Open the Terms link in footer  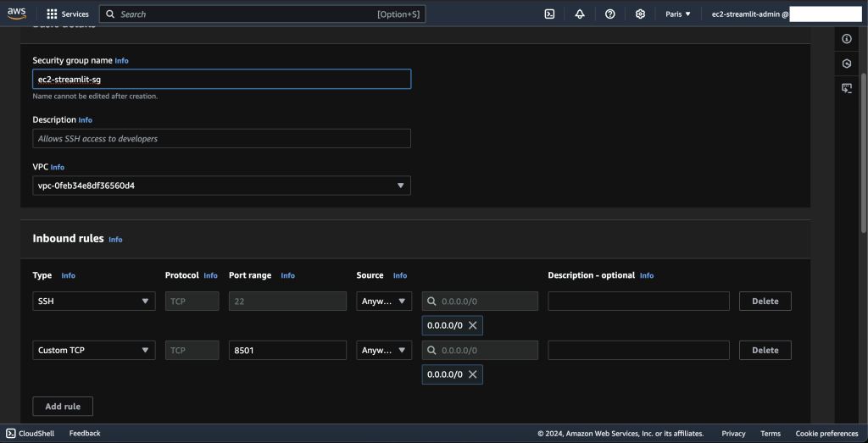(x=771, y=434)
